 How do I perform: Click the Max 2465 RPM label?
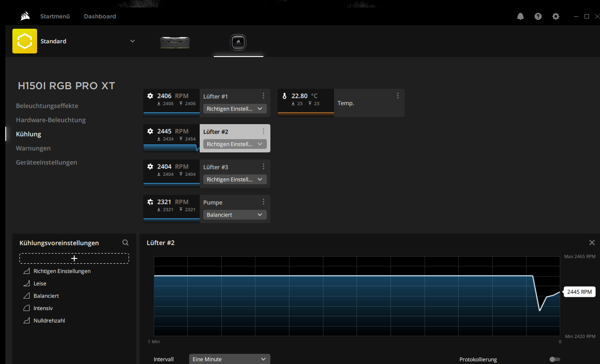pos(580,257)
